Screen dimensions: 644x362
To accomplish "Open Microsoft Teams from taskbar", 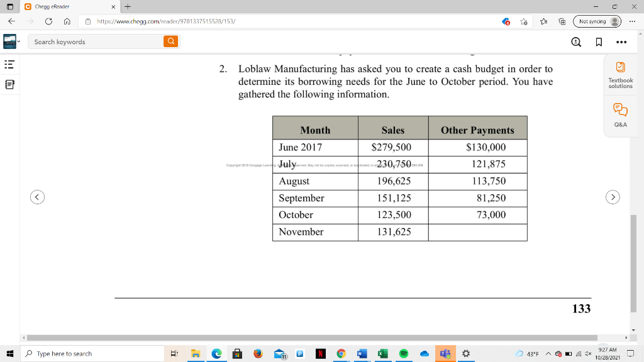I will [445, 353].
